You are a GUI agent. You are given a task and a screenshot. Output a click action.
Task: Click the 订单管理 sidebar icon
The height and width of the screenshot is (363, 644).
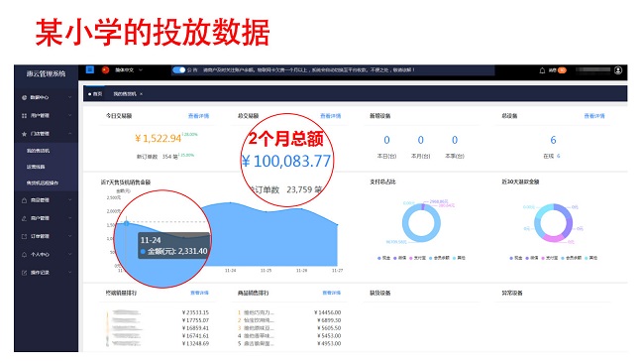coord(24,236)
